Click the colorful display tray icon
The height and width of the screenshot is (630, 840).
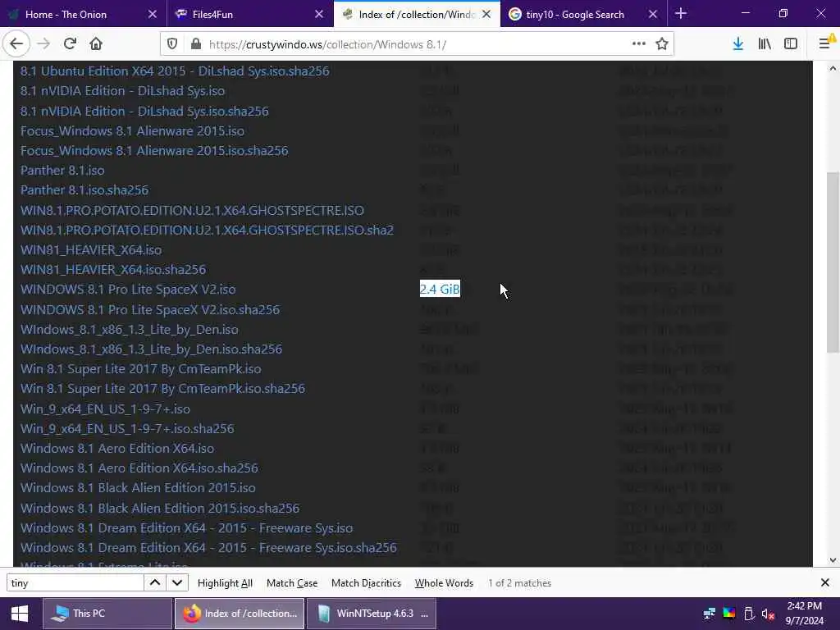coord(729,614)
